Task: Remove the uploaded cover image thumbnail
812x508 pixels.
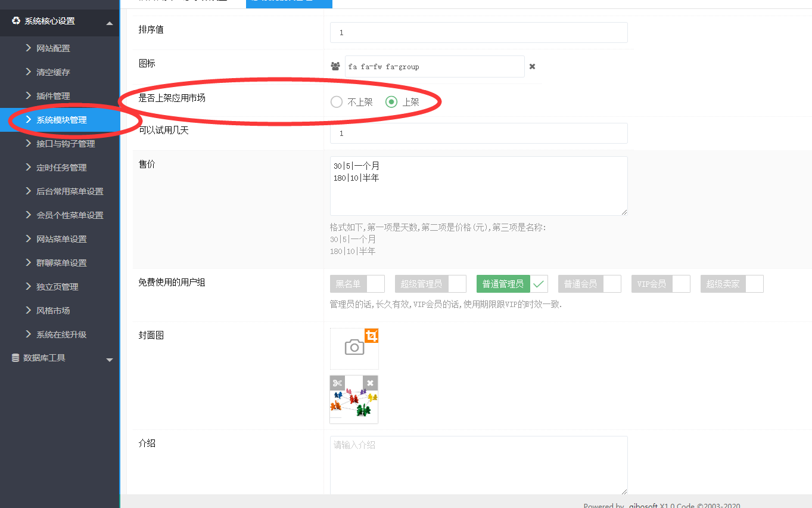Action: pos(370,383)
